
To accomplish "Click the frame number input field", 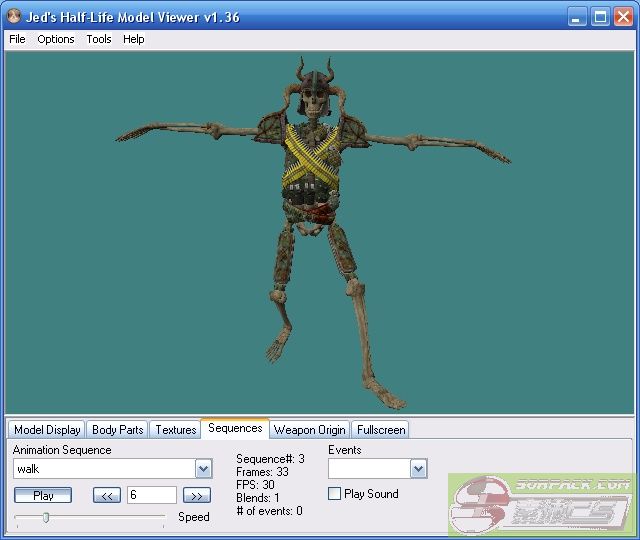I will (151, 495).
